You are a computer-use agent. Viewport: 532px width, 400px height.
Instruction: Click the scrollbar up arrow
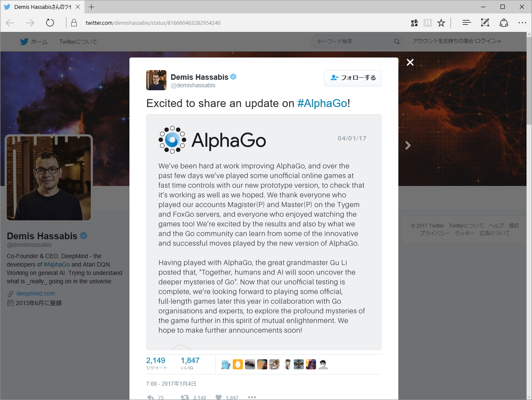point(529,35)
